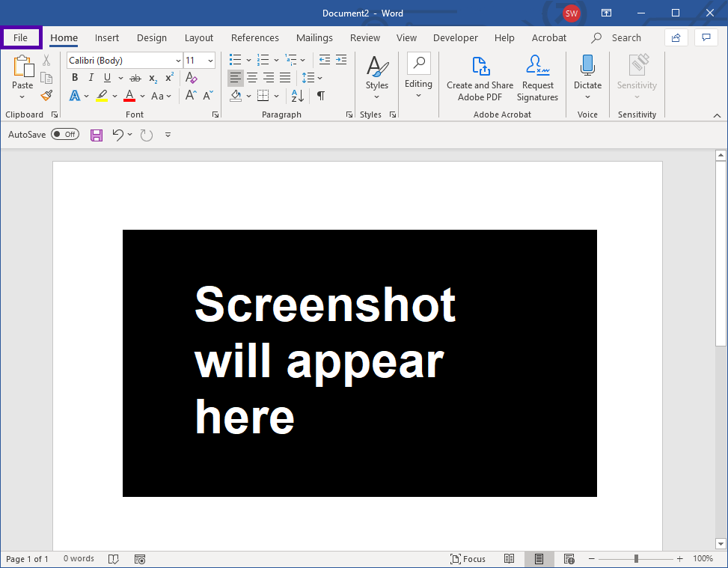Screen dimensions: 728x568
Task: Switch to the Layout tab
Action: (199, 37)
